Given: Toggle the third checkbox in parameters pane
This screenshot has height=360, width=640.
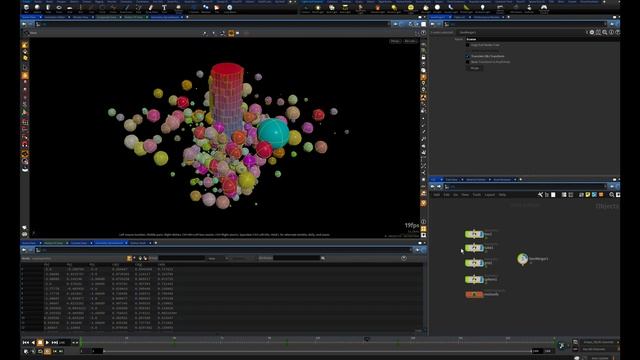Looking at the screenshot, I should pos(468,62).
